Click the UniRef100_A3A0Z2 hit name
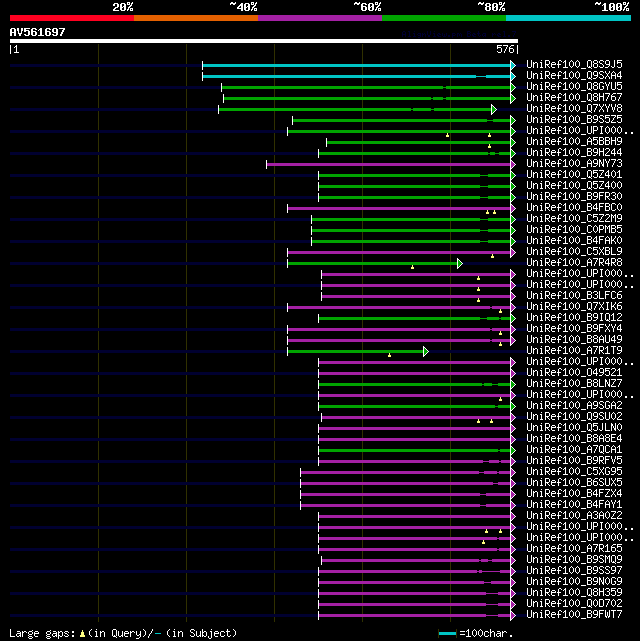 coord(574,515)
